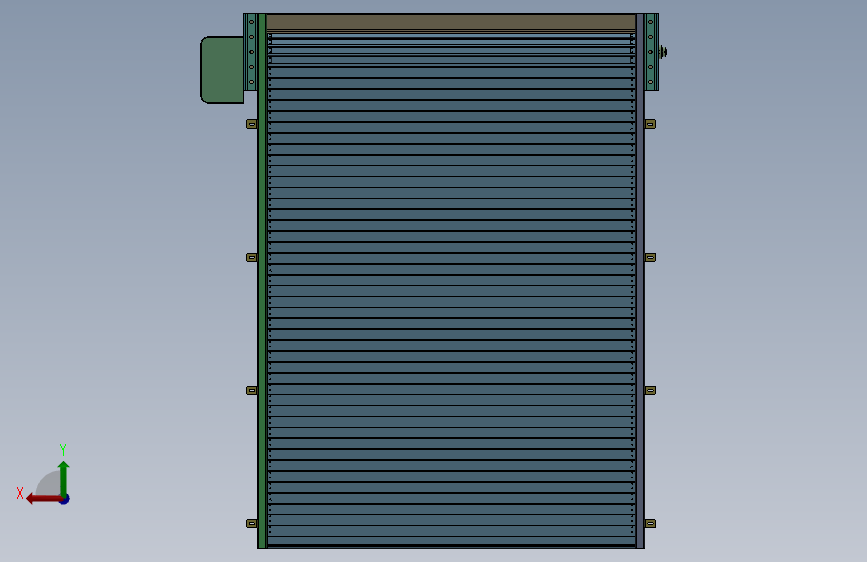The image size is (867, 562).
Task: Click the red X axis arrow
Action: tap(44, 499)
